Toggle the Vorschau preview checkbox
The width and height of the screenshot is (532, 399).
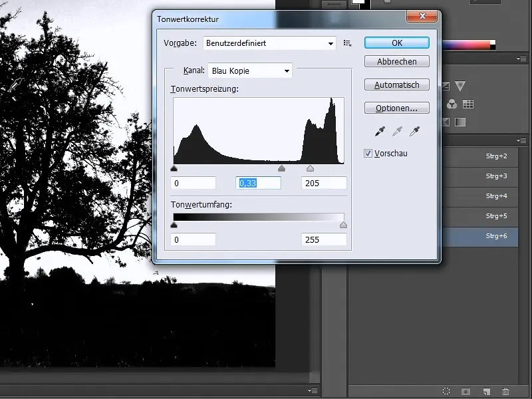tap(368, 154)
